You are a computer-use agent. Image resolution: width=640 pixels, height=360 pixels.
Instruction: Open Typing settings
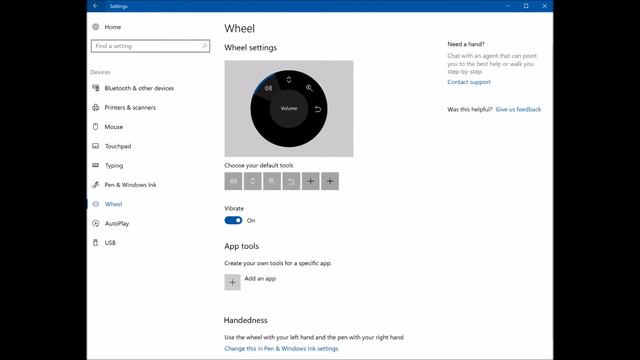[113, 166]
